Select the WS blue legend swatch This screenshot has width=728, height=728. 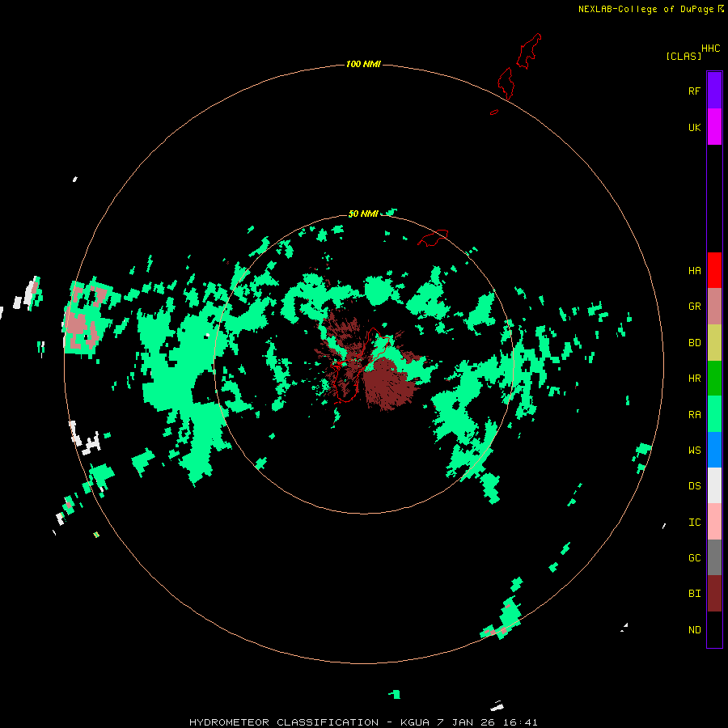pos(714,450)
